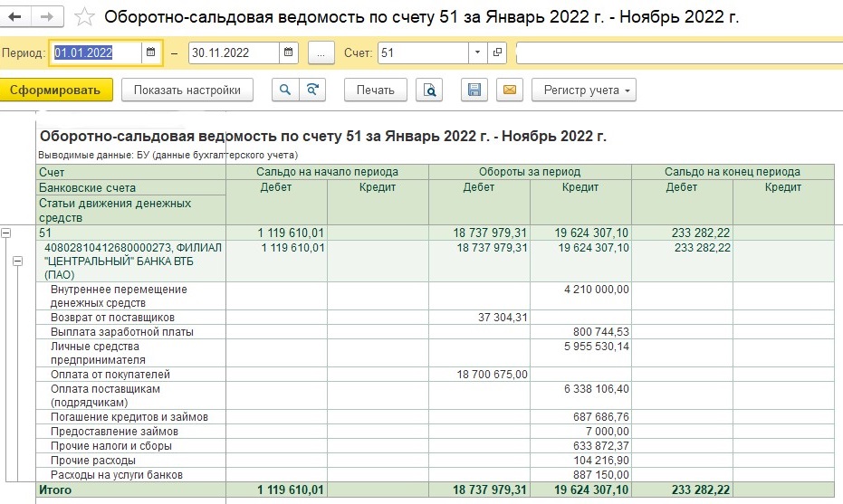Image resolution: width=843 pixels, height=504 pixels.
Task: Open period selection ellipsis button
Action: [x=321, y=53]
